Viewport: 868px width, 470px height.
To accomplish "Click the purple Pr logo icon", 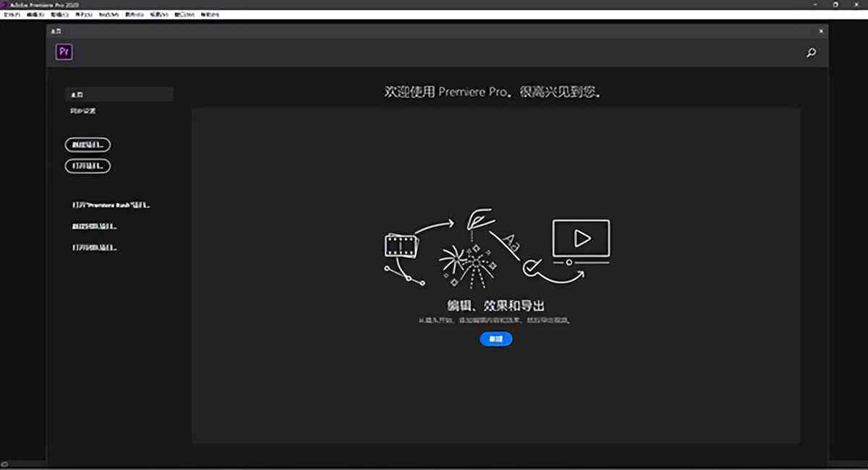I will pos(64,52).
